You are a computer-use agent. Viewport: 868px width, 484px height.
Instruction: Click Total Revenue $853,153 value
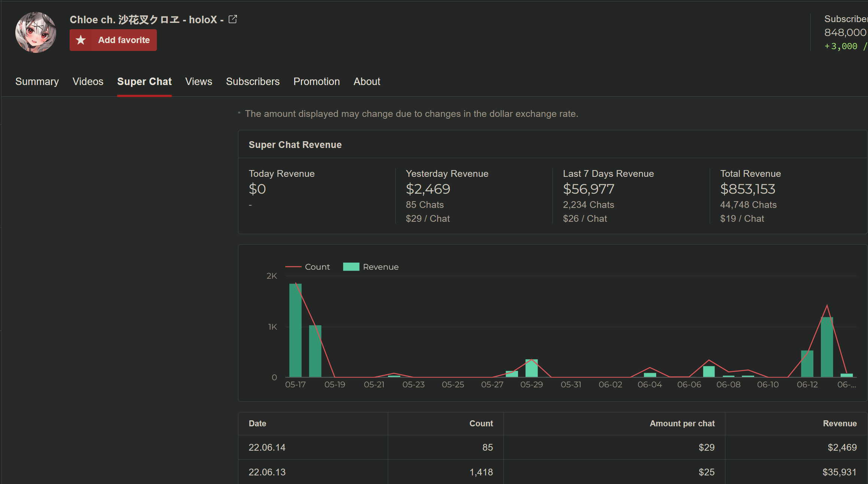[748, 189]
